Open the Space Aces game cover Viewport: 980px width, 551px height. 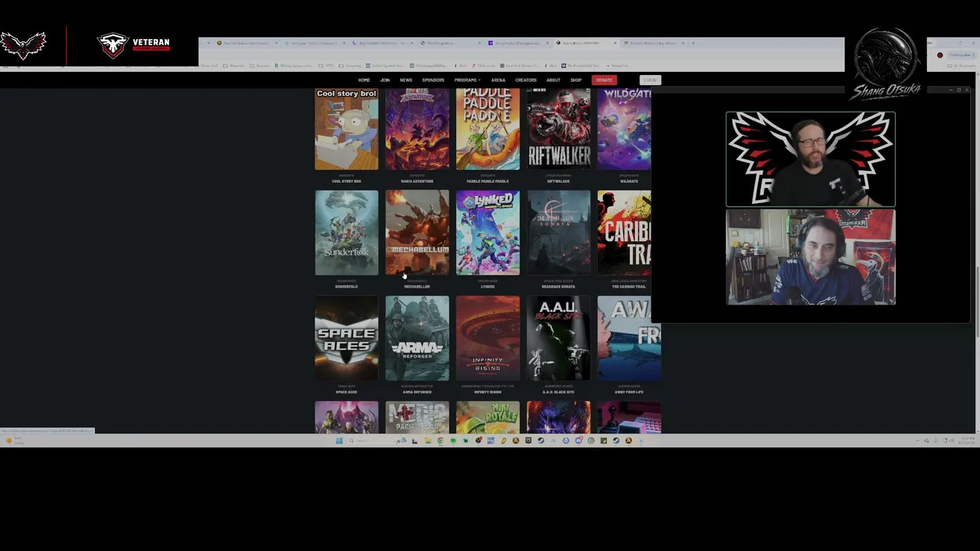click(347, 338)
